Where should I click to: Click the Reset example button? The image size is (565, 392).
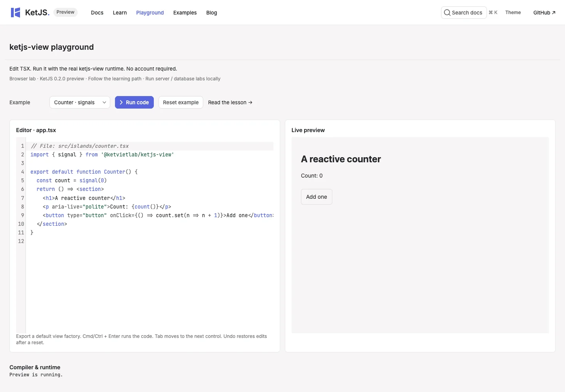click(181, 102)
